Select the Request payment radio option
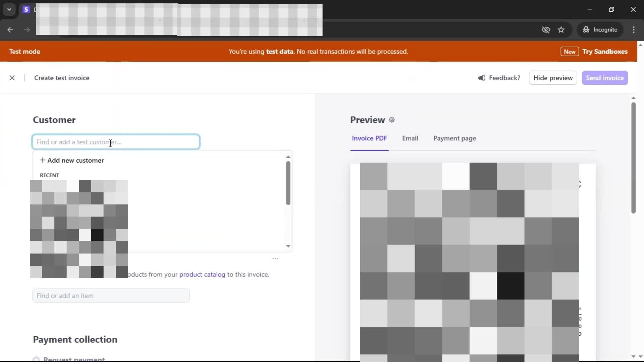644x362 pixels. (36, 359)
